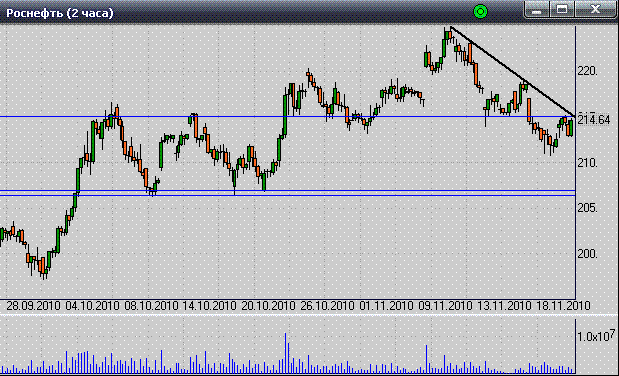
Task: Click the date label 20.10.2010
Action: pyautogui.click(x=268, y=306)
